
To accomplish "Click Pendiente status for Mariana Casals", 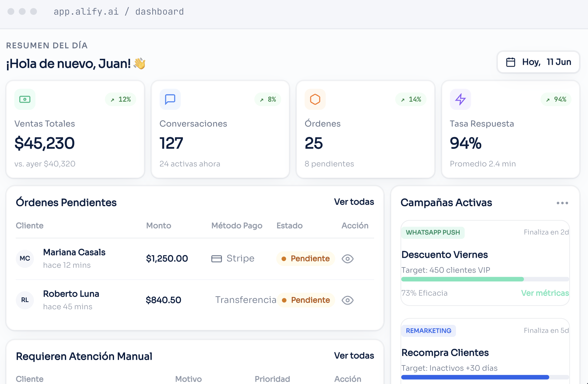I will (x=306, y=259).
